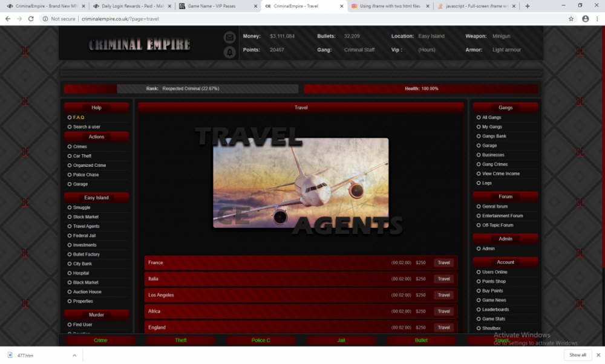Click the browser profile avatar icon
The image size is (605, 364).
tap(584, 19)
